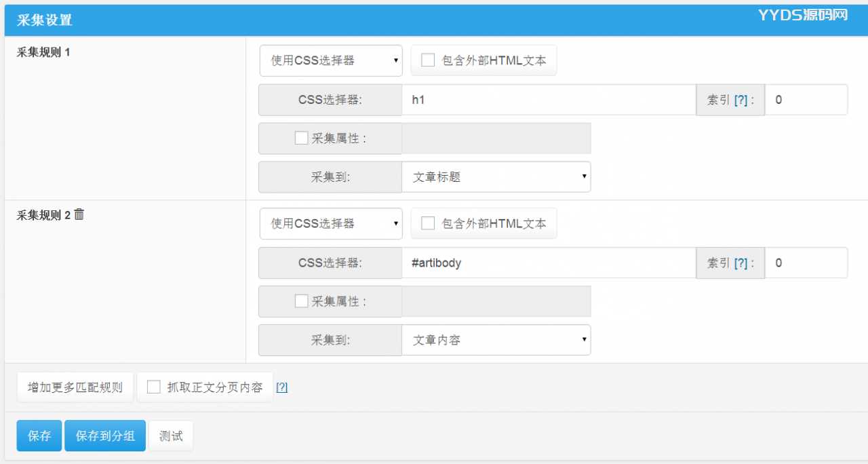Click the 保存到分组 button
This screenshot has height=464, width=868.
105,436
